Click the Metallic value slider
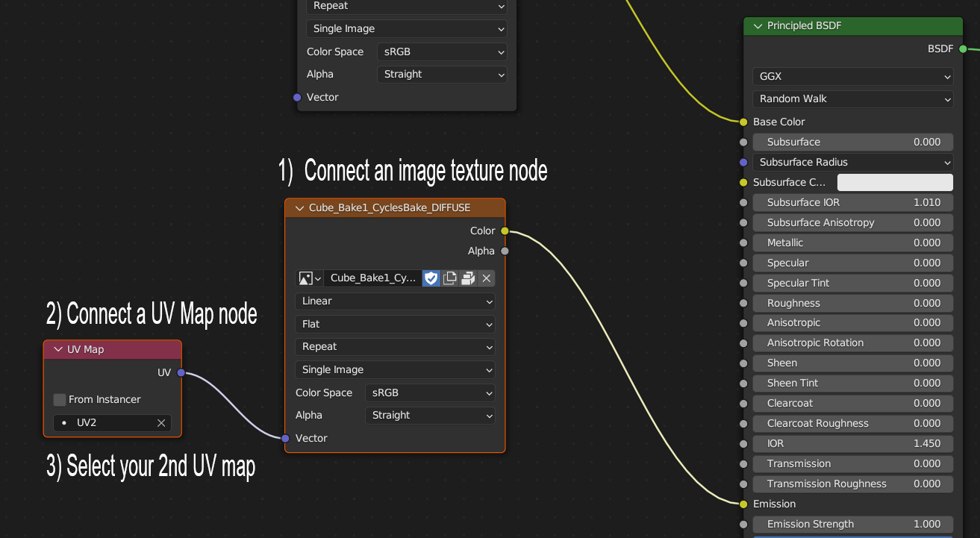This screenshot has width=980, height=538. (x=853, y=243)
